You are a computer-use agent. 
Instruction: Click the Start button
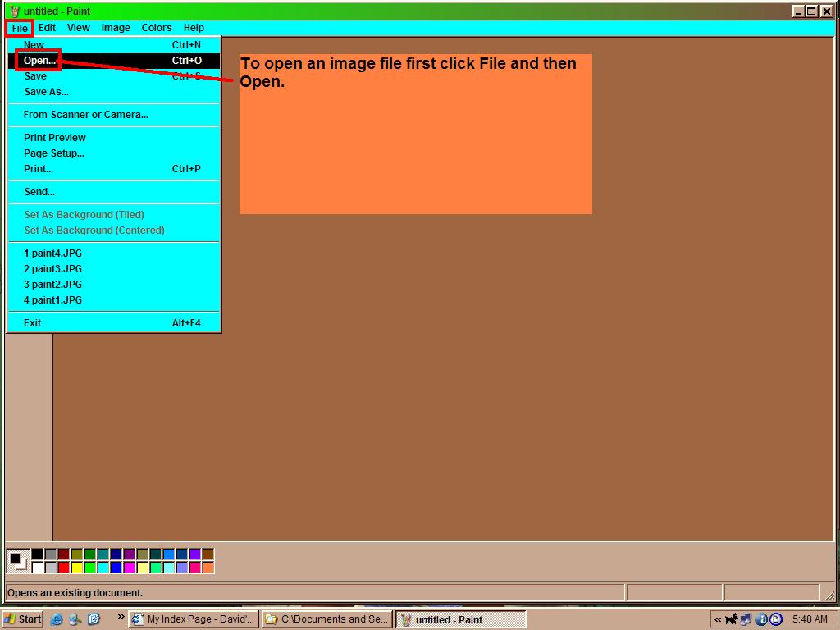coord(22,619)
